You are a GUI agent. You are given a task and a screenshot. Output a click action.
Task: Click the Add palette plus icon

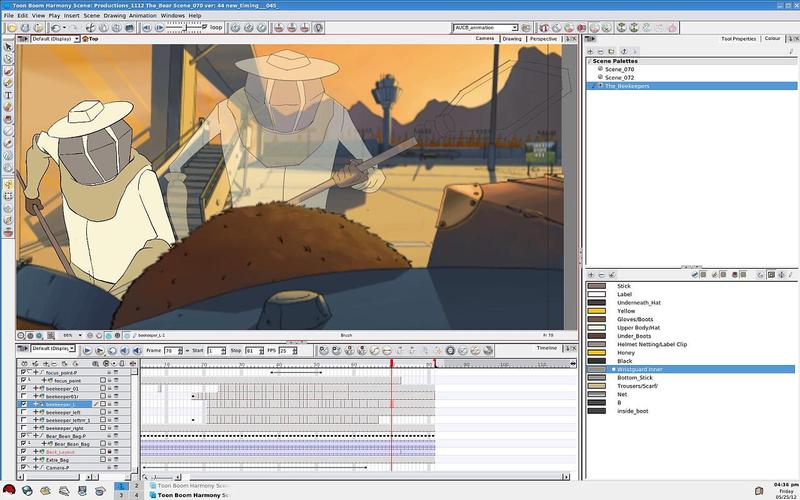tap(590, 52)
